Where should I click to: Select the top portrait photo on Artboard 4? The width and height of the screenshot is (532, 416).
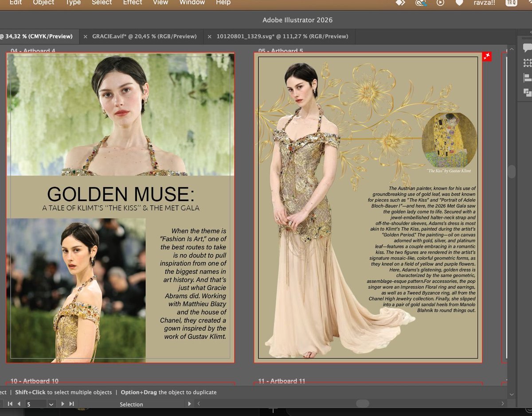point(120,114)
